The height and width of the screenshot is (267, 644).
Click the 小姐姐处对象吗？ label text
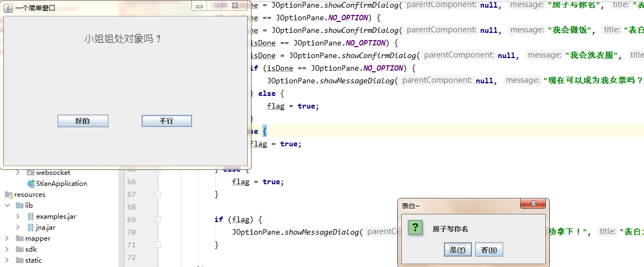123,39
